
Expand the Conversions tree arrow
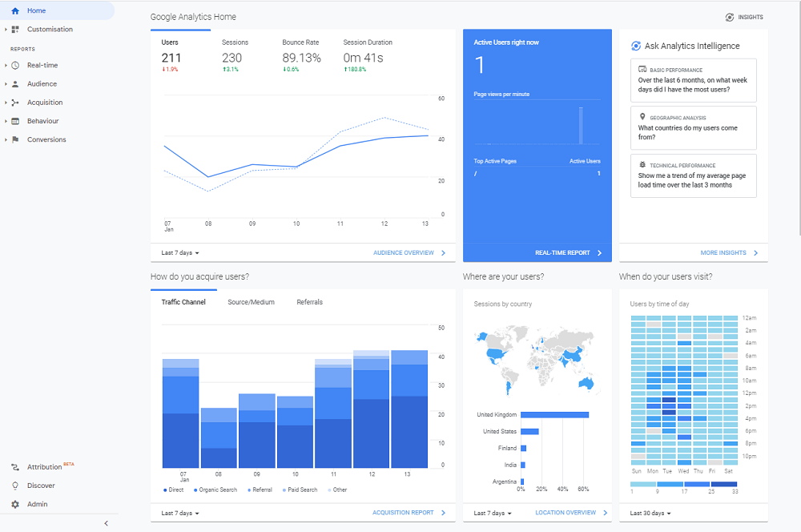point(6,139)
